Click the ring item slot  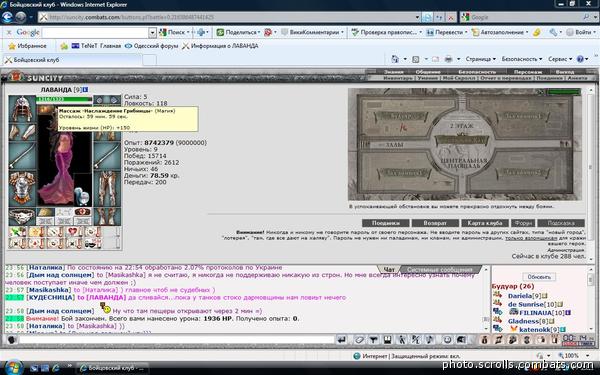pyautogui.click(x=22, y=216)
